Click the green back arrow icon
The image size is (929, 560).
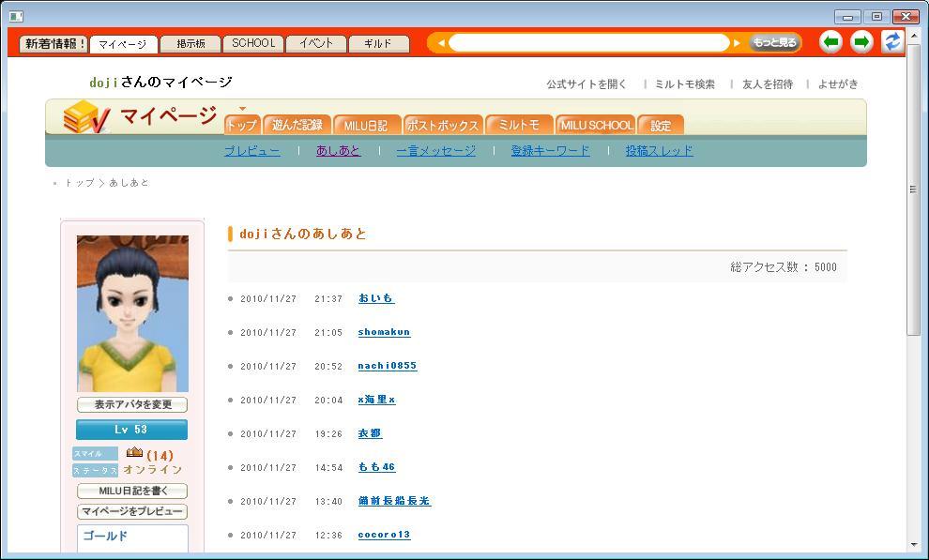[830, 42]
